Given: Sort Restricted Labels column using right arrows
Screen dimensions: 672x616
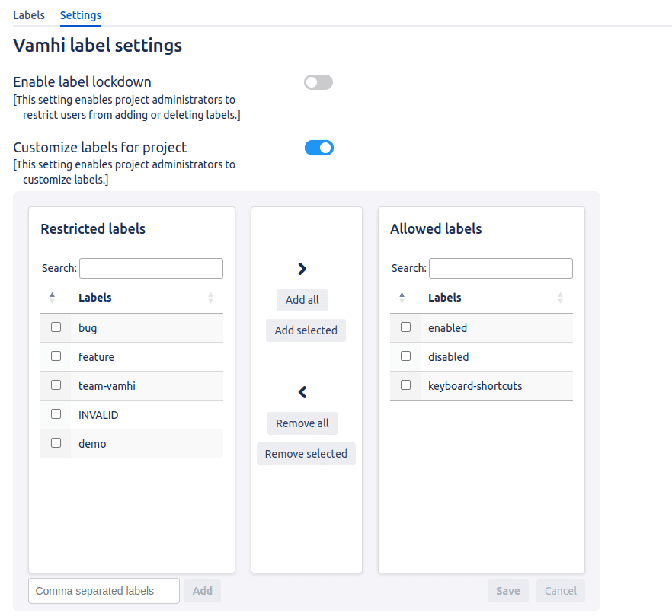Looking at the screenshot, I should [211, 298].
